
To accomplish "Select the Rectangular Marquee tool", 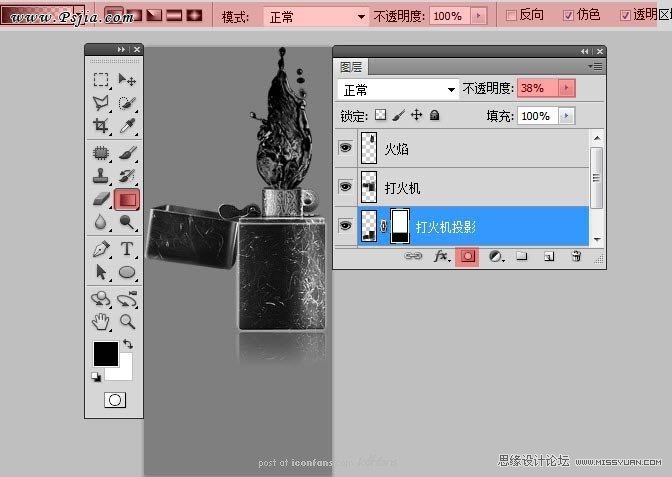I will click(x=101, y=79).
